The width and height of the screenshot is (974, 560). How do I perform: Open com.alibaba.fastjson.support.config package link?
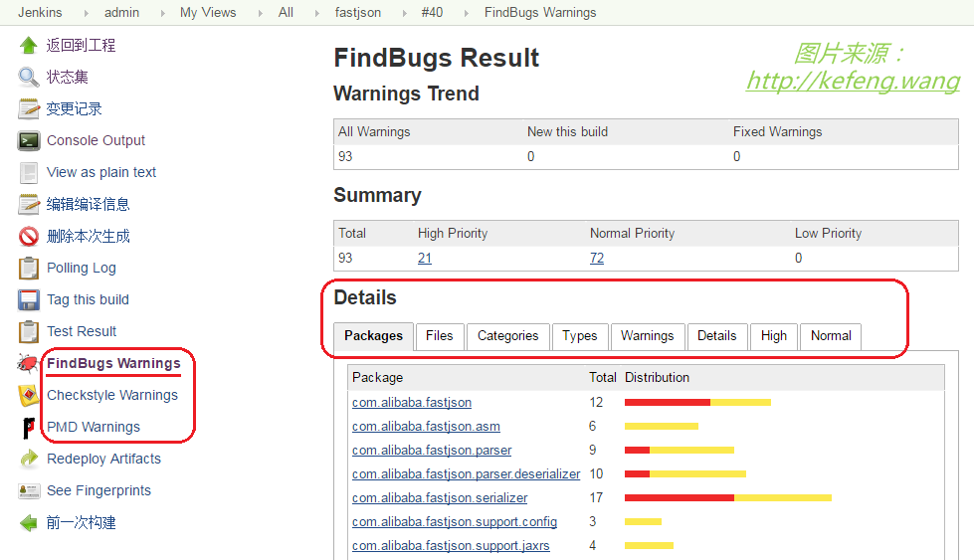point(455,522)
